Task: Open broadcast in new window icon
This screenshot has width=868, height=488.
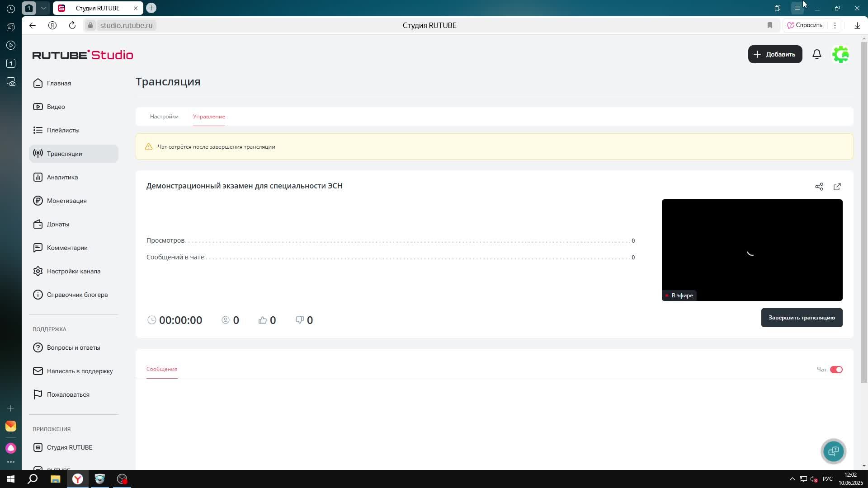Action: click(837, 187)
